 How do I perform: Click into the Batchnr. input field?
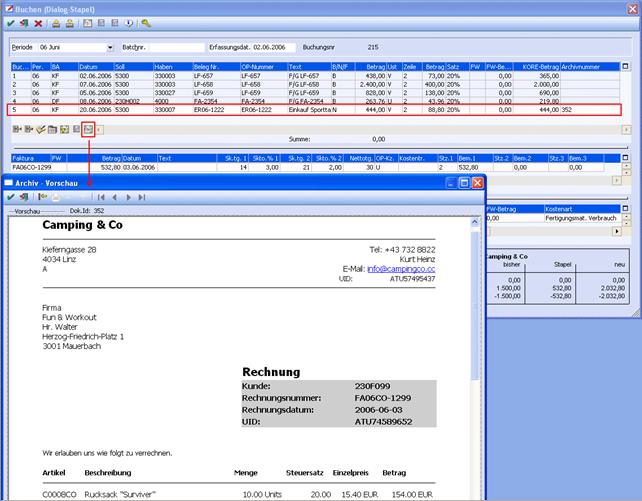tap(174, 47)
